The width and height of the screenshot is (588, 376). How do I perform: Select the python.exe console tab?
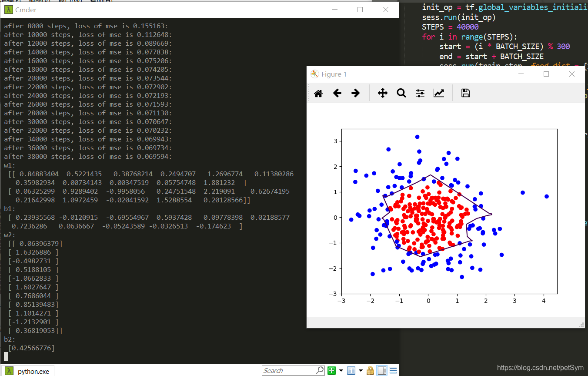pos(27,371)
